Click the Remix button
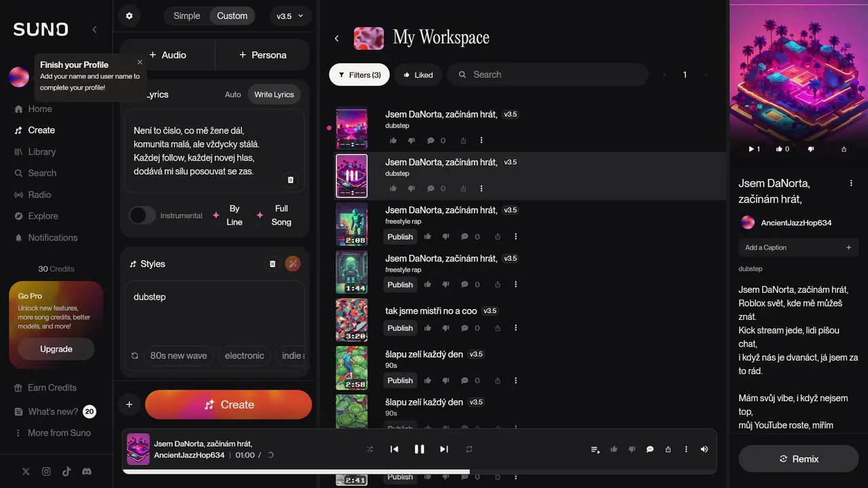This screenshot has height=488, width=868. 798,459
